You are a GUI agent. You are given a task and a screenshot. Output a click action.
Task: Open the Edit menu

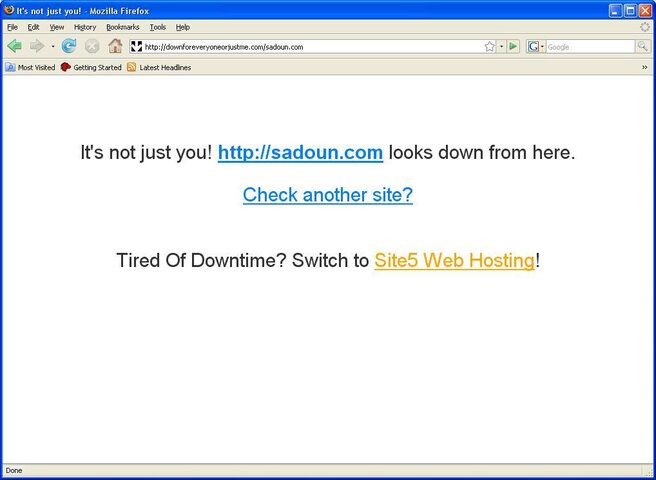(33, 27)
